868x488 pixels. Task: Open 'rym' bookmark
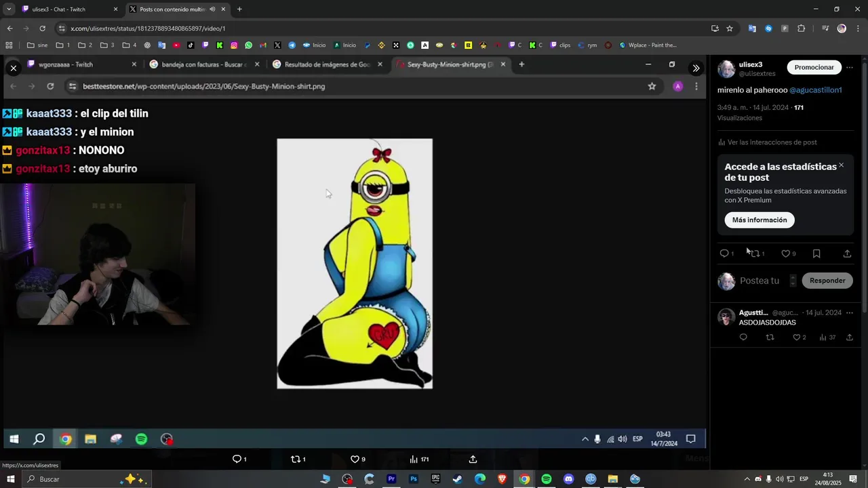pos(587,45)
